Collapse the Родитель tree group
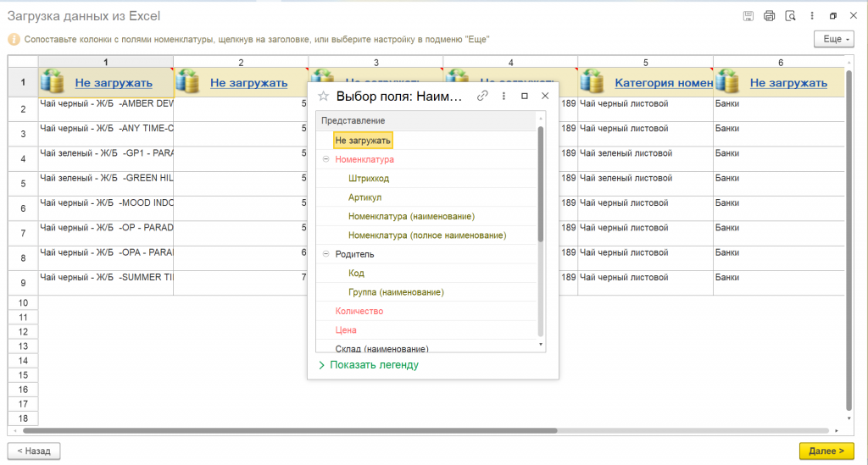Image resolution: width=868 pixels, height=465 pixels. [x=326, y=254]
